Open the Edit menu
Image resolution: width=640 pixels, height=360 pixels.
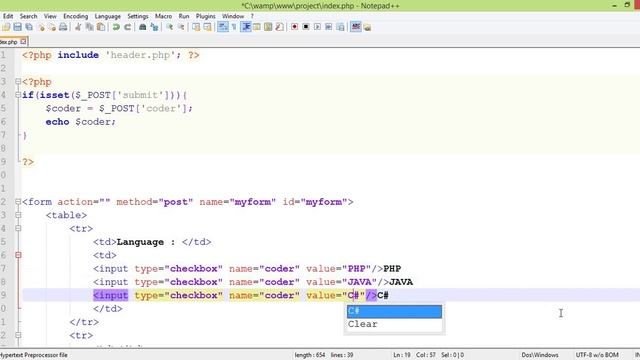coord(8,16)
